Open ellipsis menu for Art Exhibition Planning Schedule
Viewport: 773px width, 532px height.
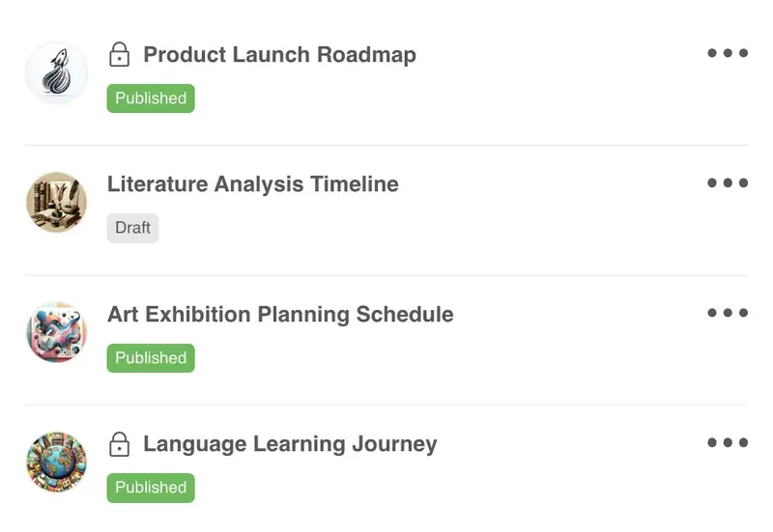click(x=728, y=313)
